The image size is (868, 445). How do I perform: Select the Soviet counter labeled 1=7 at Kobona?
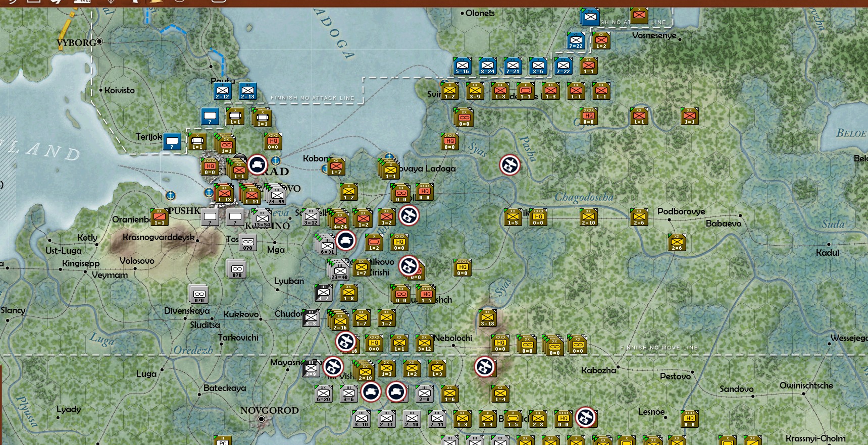336,167
